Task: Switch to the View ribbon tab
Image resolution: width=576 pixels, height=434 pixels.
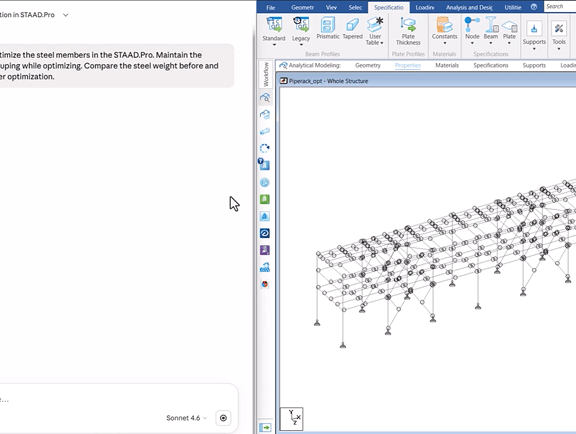Action: point(331,7)
